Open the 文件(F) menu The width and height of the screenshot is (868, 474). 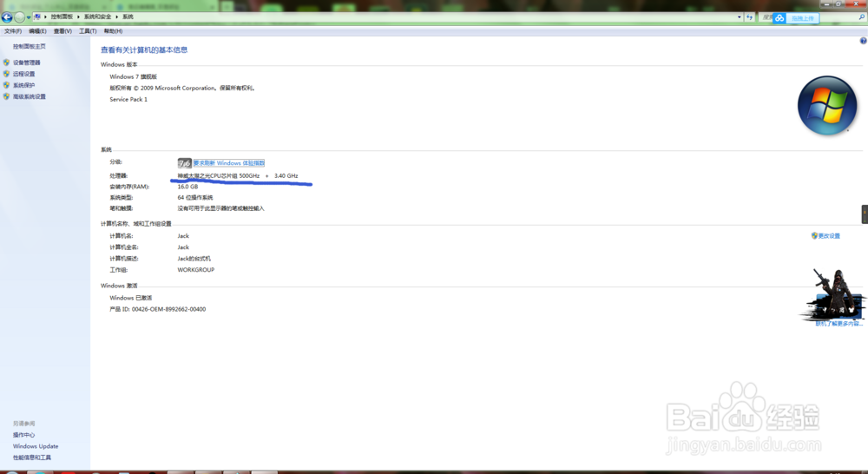click(x=13, y=31)
